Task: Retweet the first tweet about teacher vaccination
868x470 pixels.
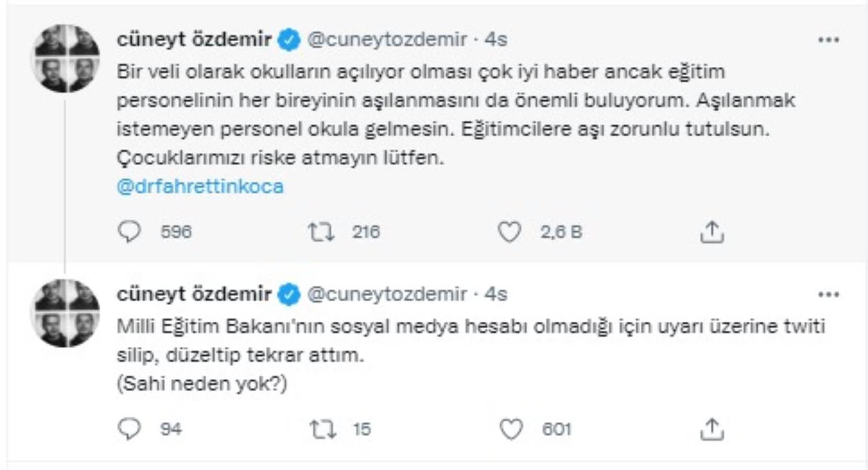Action: tap(321, 232)
